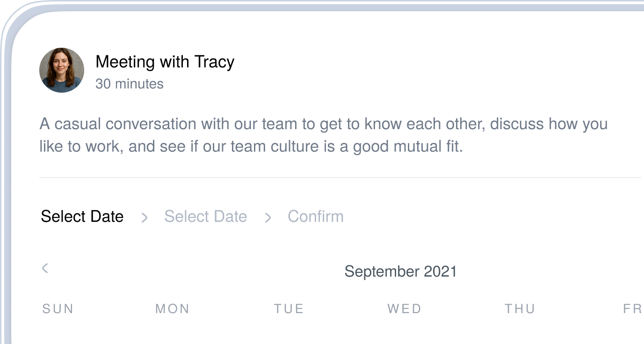Go to the Confirm step

point(316,217)
